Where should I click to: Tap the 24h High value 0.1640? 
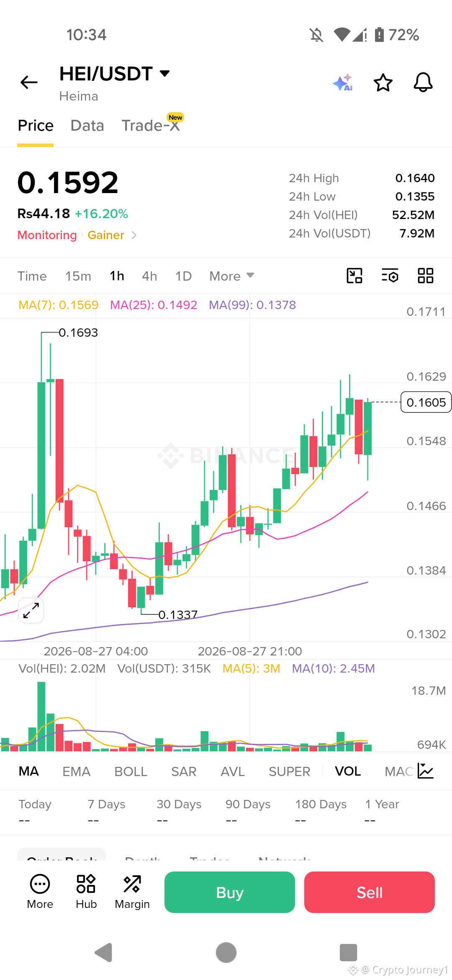415,178
